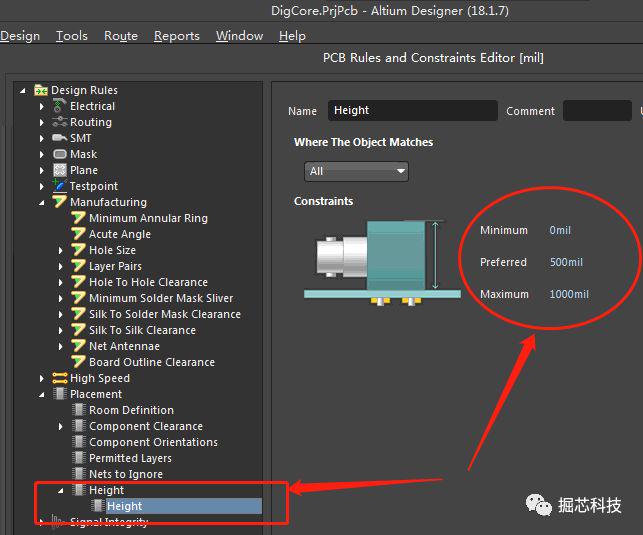The image size is (643, 535).
Task: Click the Manufacturing category icon
Action: point(59,201)
